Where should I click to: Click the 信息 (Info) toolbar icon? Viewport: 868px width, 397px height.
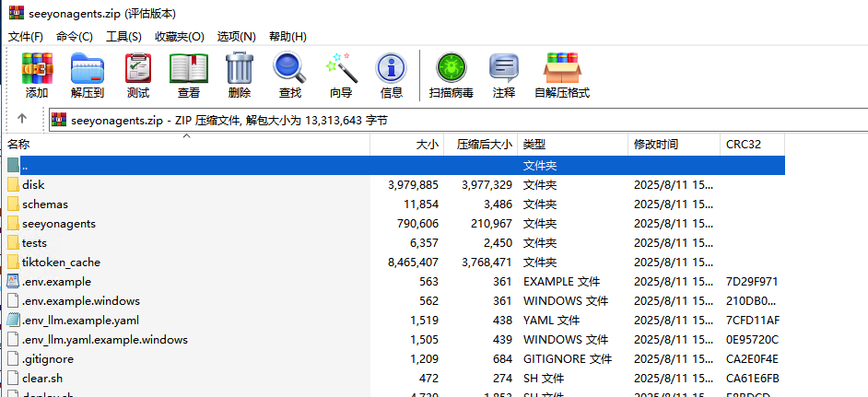click(x=392, y=68)
